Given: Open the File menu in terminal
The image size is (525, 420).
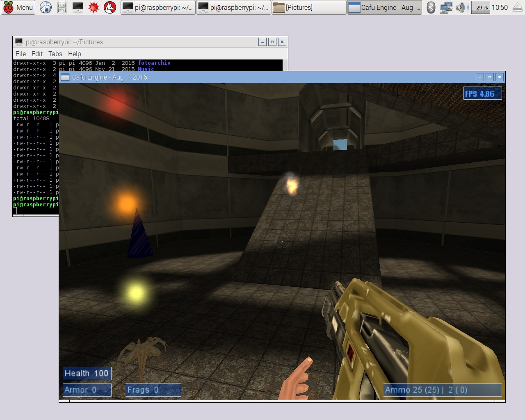Looking at the screenshot, I should (21, 54).
